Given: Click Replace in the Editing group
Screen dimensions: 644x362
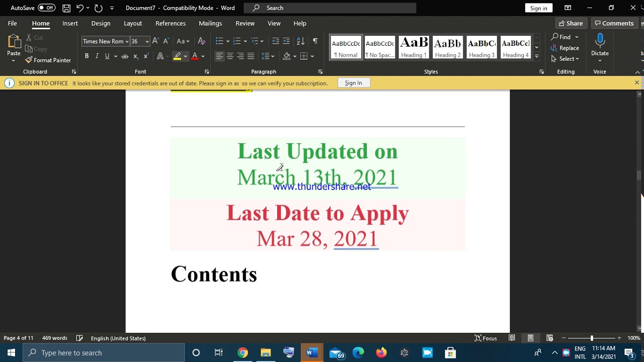Looking at the screenshot, I should click(x=565, y=48).
